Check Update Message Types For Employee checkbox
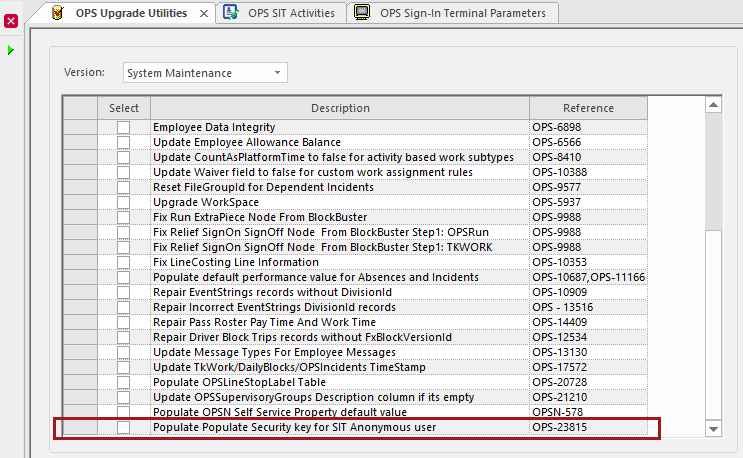Screen dimensions: 743x458 coord(124,352)
